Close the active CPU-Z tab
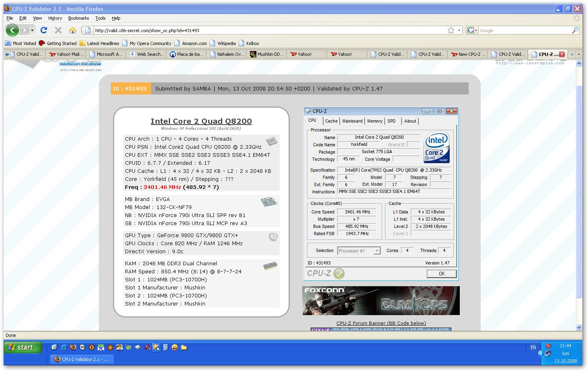Image resolution: width=588 pixels, height=371 pixels. 562,54
